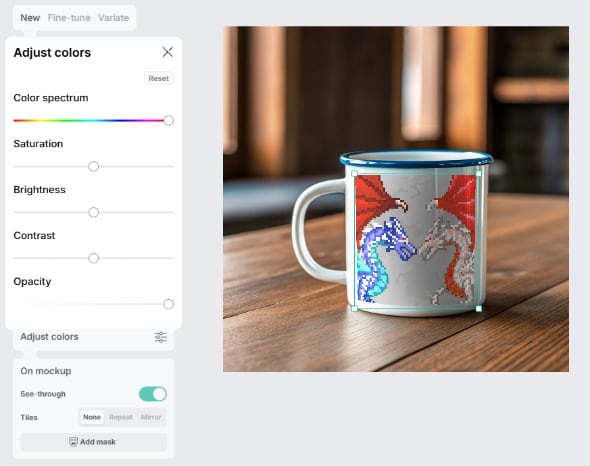Click the dragon design on the mug
Image resolution: width=590 pixels, height=466 pixels.
tap(416, 241)
